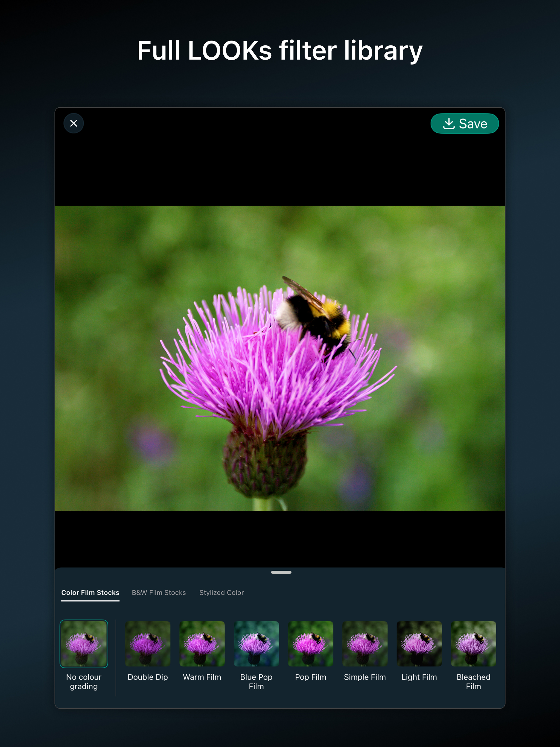Click the "Double Dip" label text

[148, 677]
